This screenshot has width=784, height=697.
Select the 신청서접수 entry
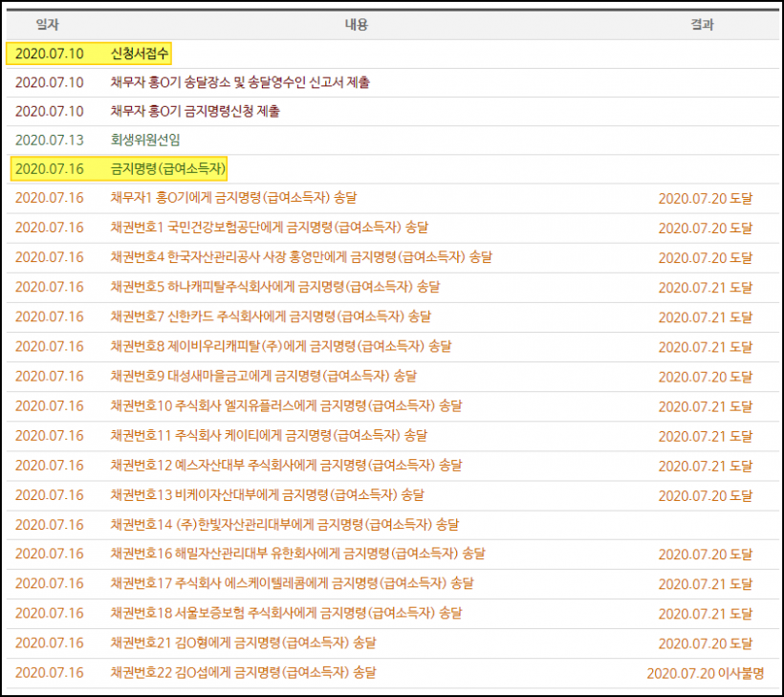coord(140,54)
